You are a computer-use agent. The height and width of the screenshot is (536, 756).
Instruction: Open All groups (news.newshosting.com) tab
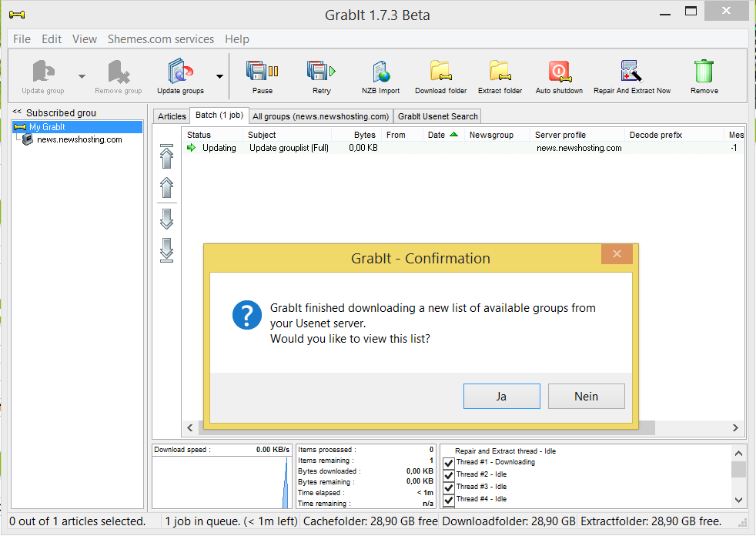[x=320, y=116]
